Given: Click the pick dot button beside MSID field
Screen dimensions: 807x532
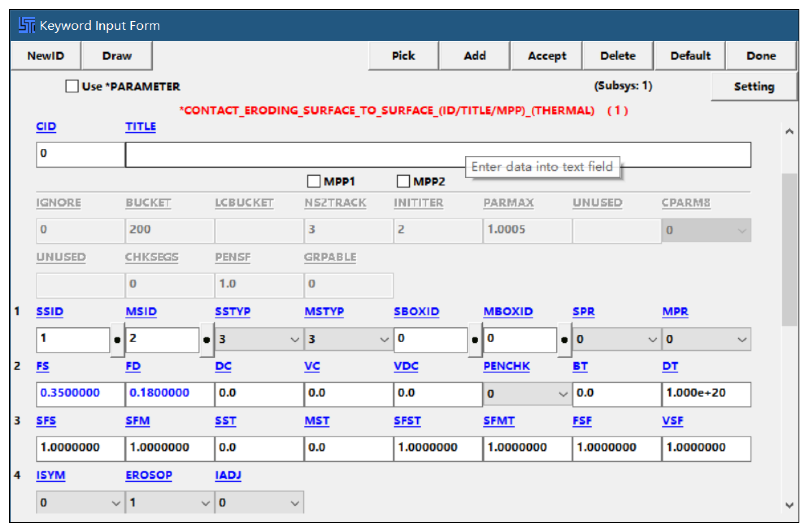Looking at the screenshot, I should (x=207, y=340).
